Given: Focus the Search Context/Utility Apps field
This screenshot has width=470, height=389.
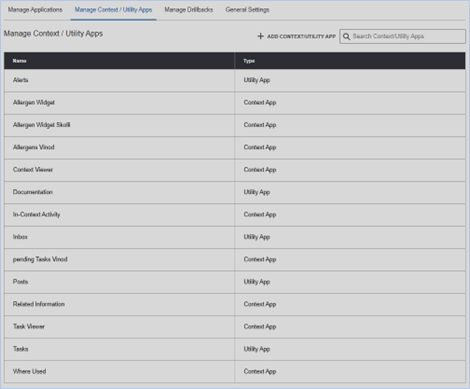Looking at the screenshot, I should pos(402,36).
